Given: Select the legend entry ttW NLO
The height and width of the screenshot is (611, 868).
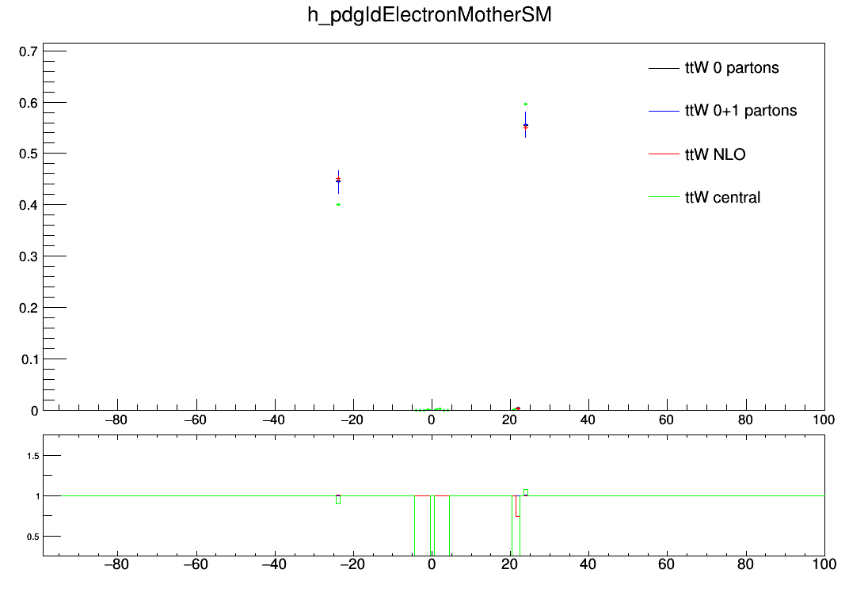Looking at the screenshot, I should [715, 154].
